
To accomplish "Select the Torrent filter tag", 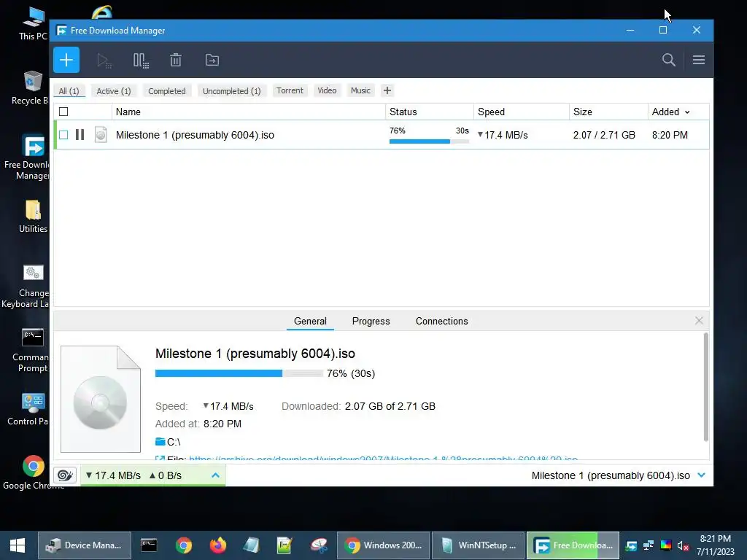I will pos(290,90).
